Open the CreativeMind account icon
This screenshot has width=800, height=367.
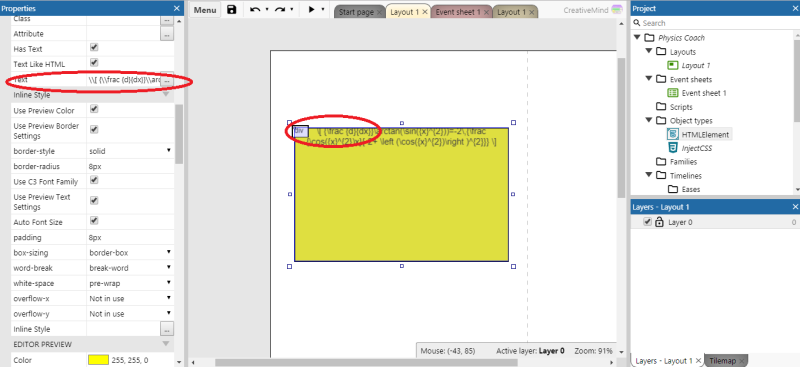[617, 10]
